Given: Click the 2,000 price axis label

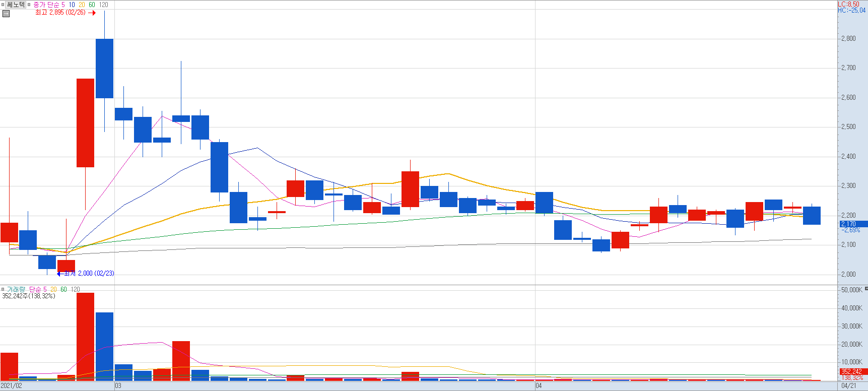Looking at the screenshot, I should click(848, 274).
